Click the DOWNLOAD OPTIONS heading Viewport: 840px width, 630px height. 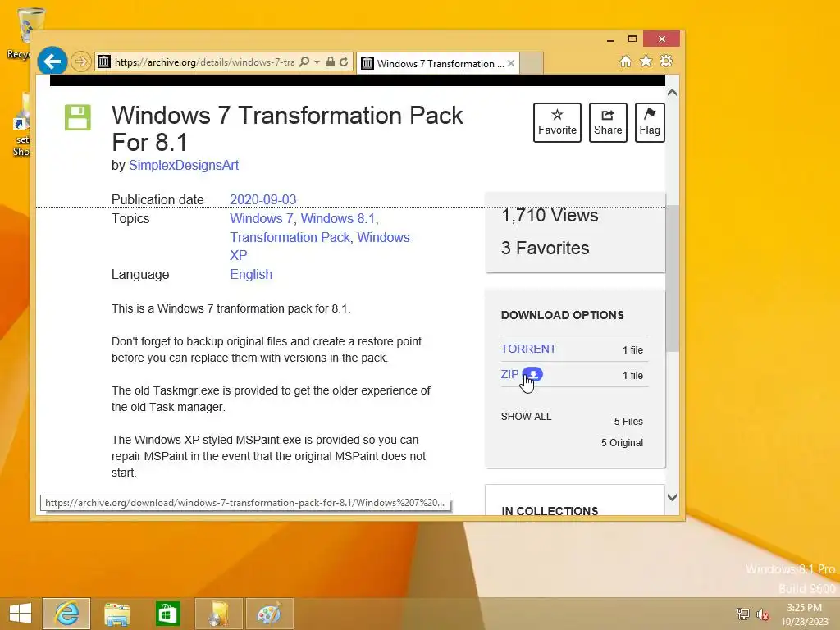point(563,315)
